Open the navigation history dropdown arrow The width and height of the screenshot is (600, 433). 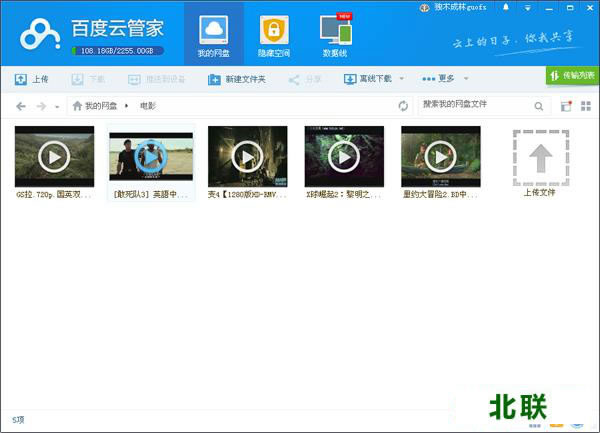tap(57, 107)
